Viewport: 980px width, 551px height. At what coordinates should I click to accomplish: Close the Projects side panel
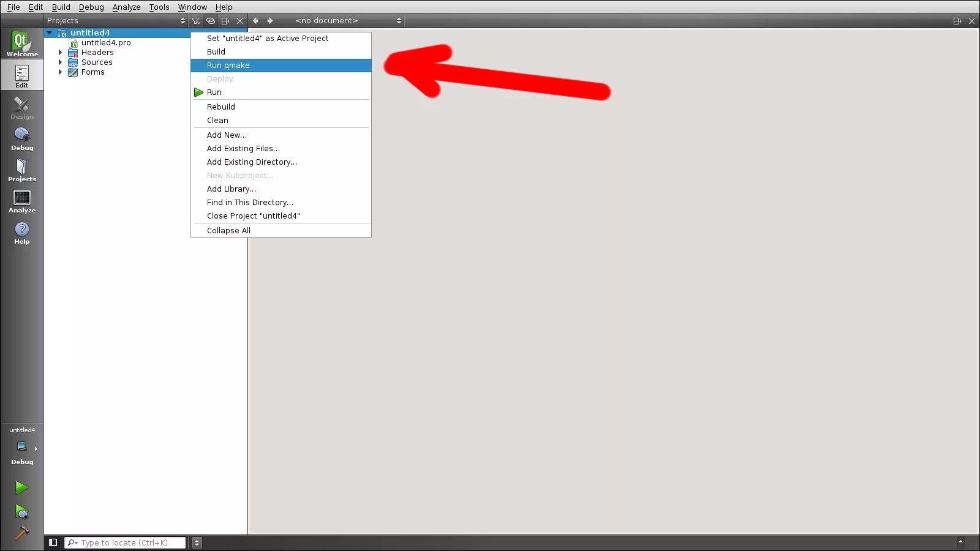coord(240,21)
